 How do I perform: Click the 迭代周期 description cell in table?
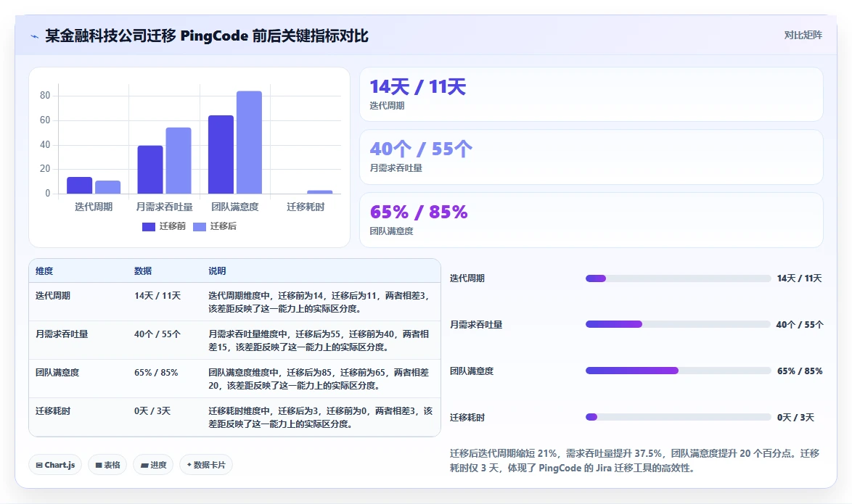click(x=321, y=302)
